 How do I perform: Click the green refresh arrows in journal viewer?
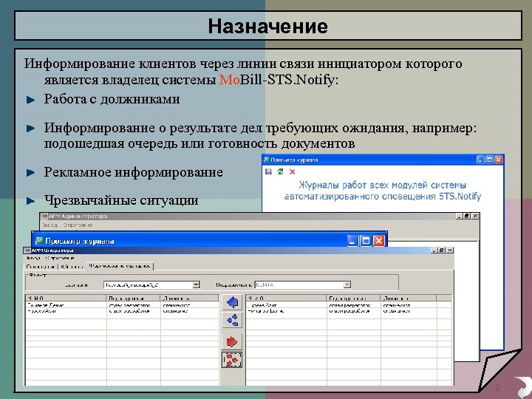(280, 171)
